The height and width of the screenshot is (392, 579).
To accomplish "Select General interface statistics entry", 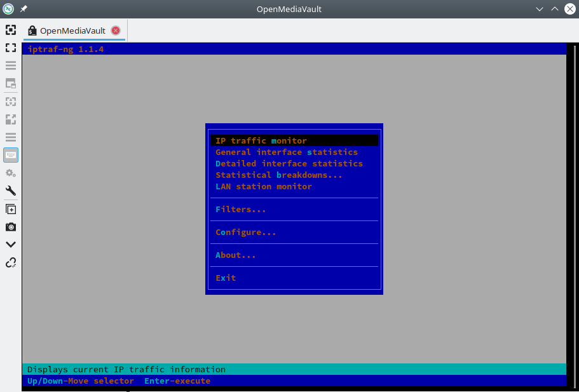I will [x=294, y=152].
